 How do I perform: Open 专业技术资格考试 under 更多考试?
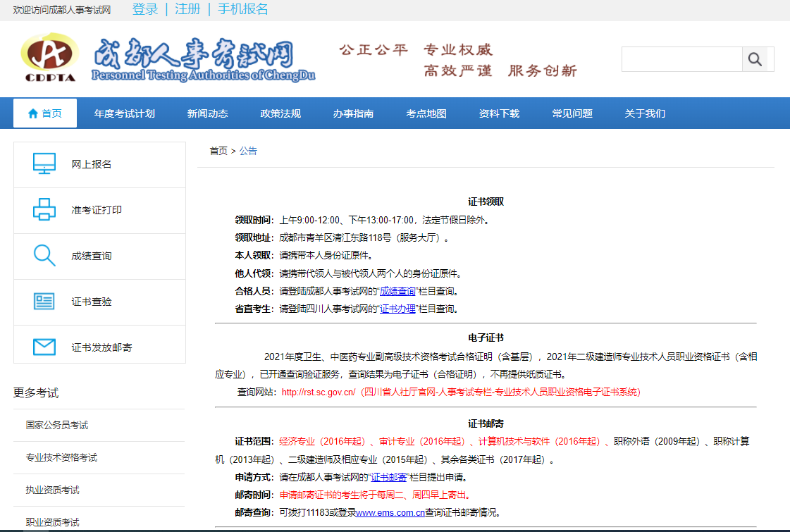click(61, 457)
